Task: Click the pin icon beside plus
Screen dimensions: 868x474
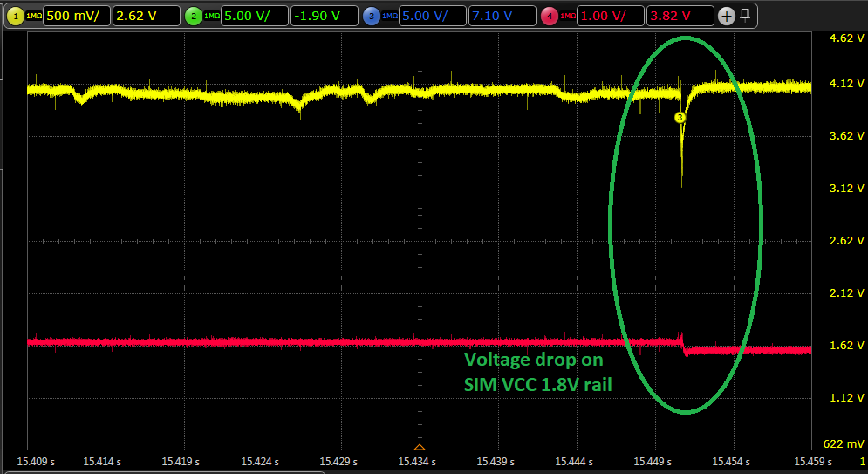Action: click(745, 14)
